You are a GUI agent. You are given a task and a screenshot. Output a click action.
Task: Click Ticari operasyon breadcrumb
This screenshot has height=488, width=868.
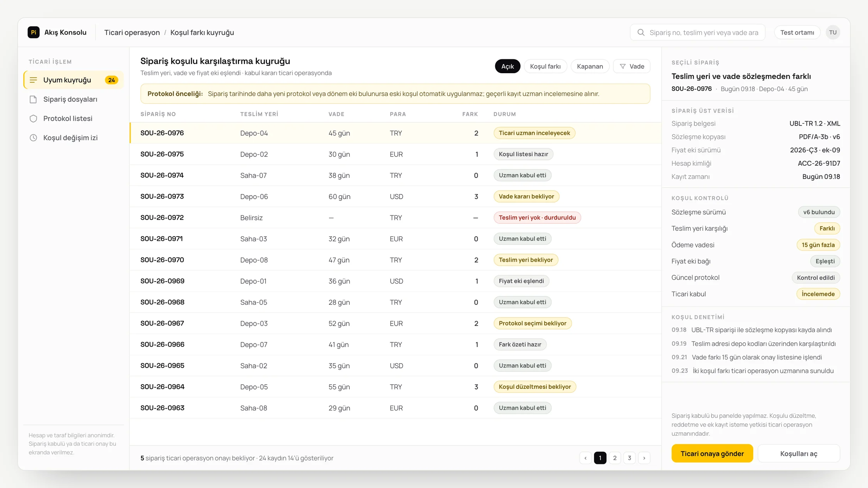click(x=132, y=33)
